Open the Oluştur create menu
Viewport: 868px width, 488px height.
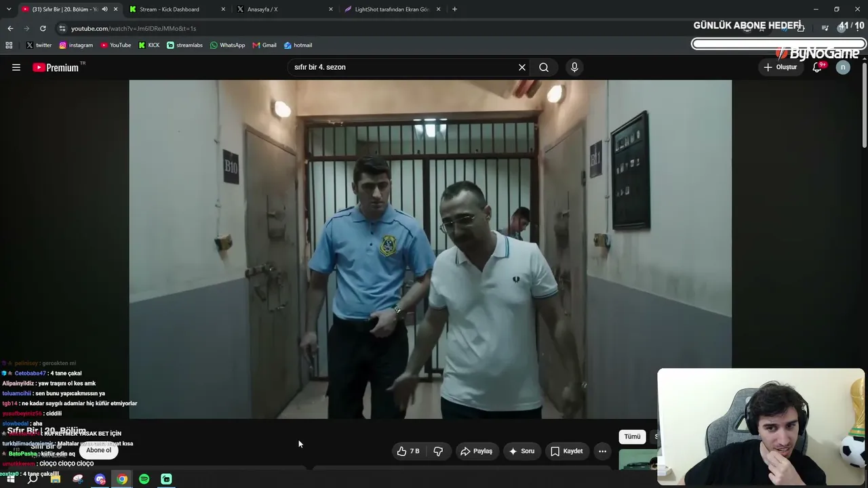coord(781,67)
